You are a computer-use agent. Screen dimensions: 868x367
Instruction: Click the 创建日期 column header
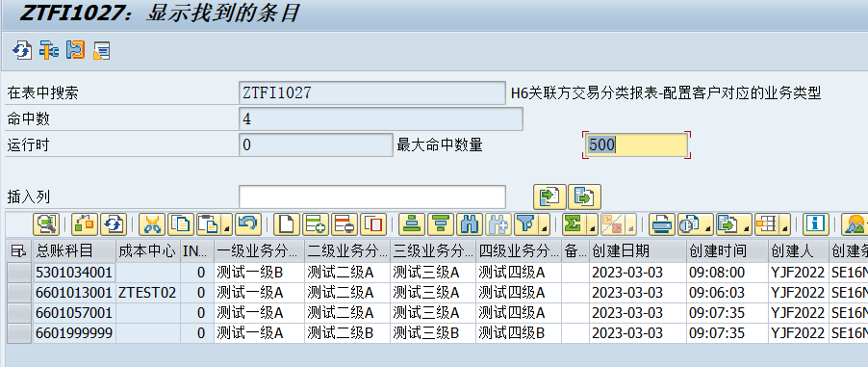638,251
